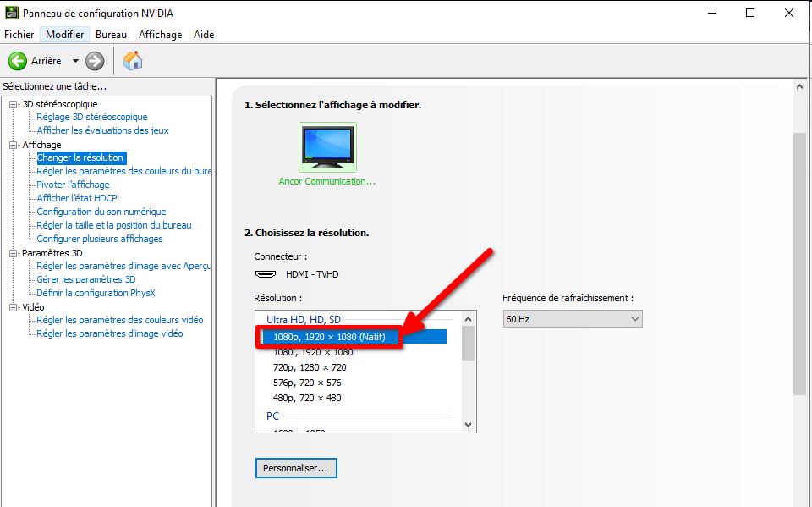Click the HDMI - TVHD connector label

pos(312,274)
